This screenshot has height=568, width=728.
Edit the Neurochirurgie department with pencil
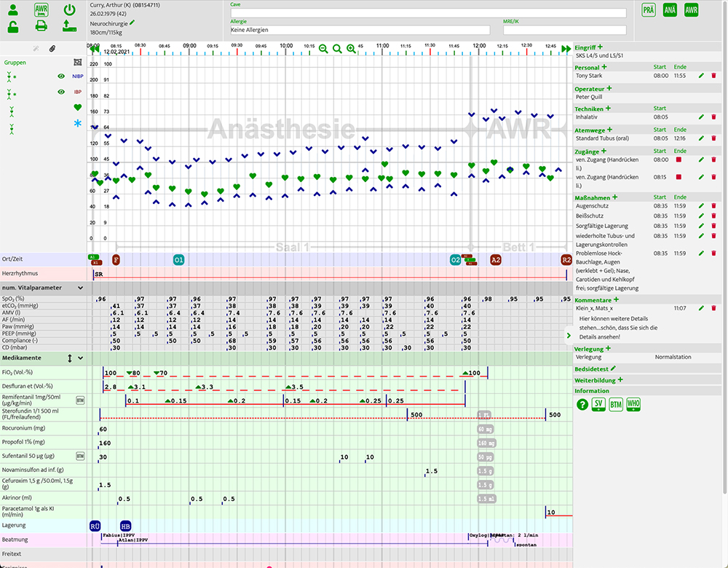(x=132, y=23)
